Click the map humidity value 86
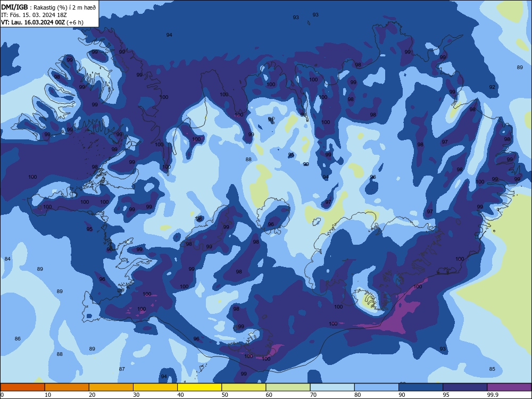The height and width of the screenshot is (399, 532). (x=18, y=338)
